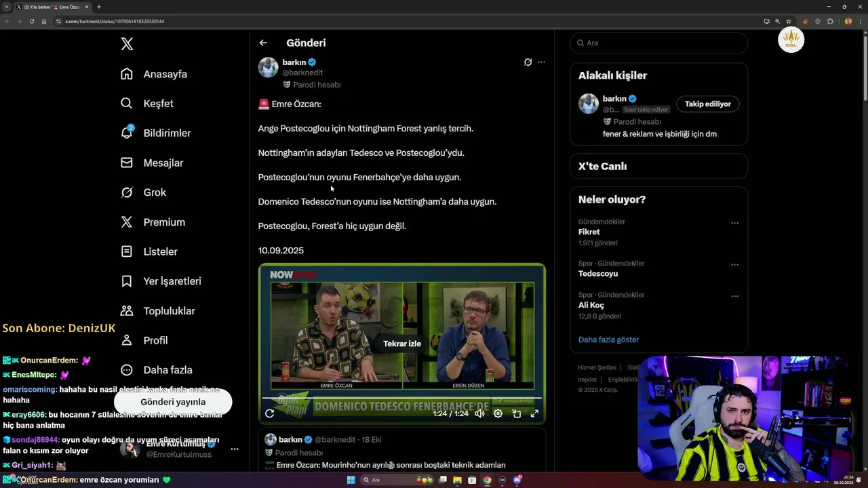Enter video fullscreen mode

tap(534, 413)
